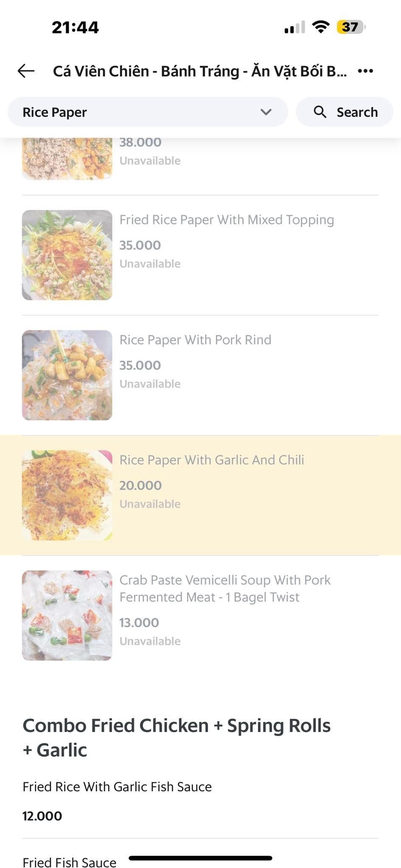401x868 pixels.
Task: Click the magnifying glass search icon
Action: coord(320,112)
